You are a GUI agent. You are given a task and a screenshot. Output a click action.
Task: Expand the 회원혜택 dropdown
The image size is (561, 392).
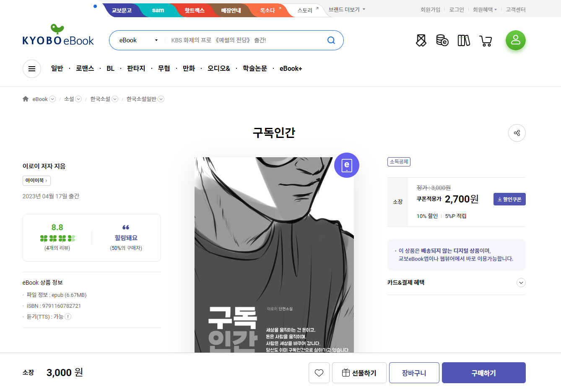pos(485,10)
